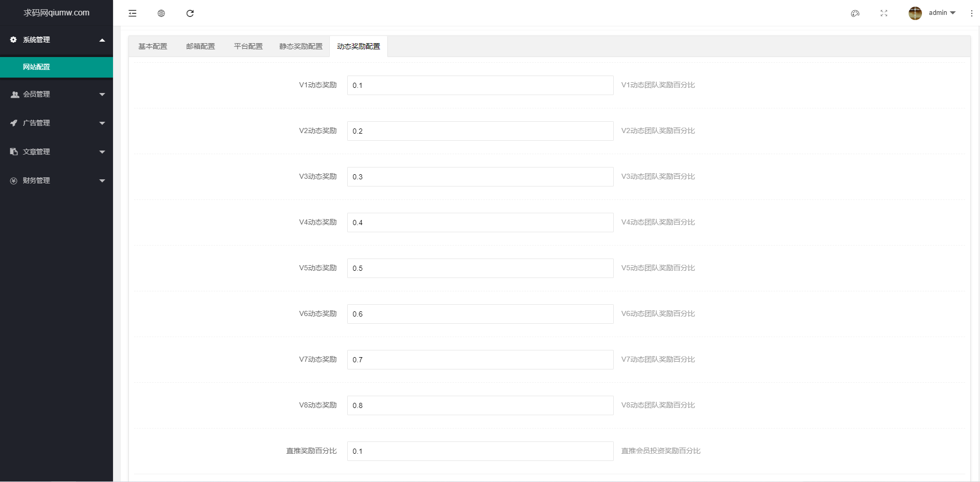980x482 pixels.
Task: Click the V1动态团队奖励百分比 hint text
Action: 658,85
